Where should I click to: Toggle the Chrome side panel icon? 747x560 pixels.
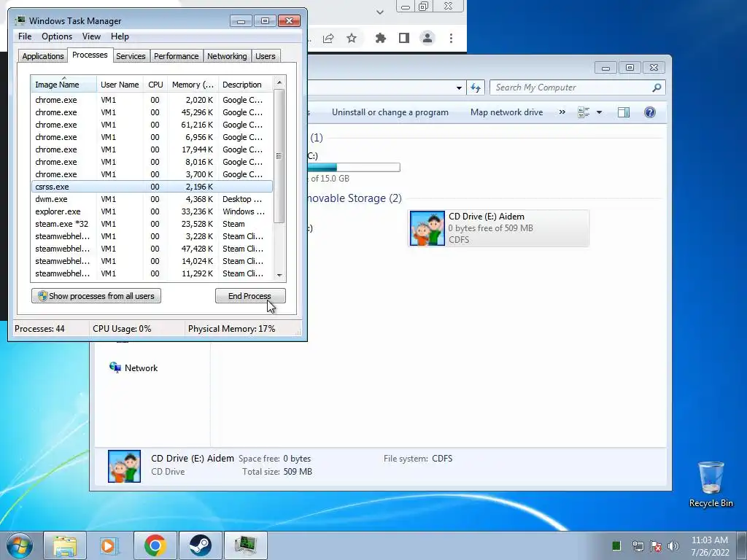(x=404, y=38)
